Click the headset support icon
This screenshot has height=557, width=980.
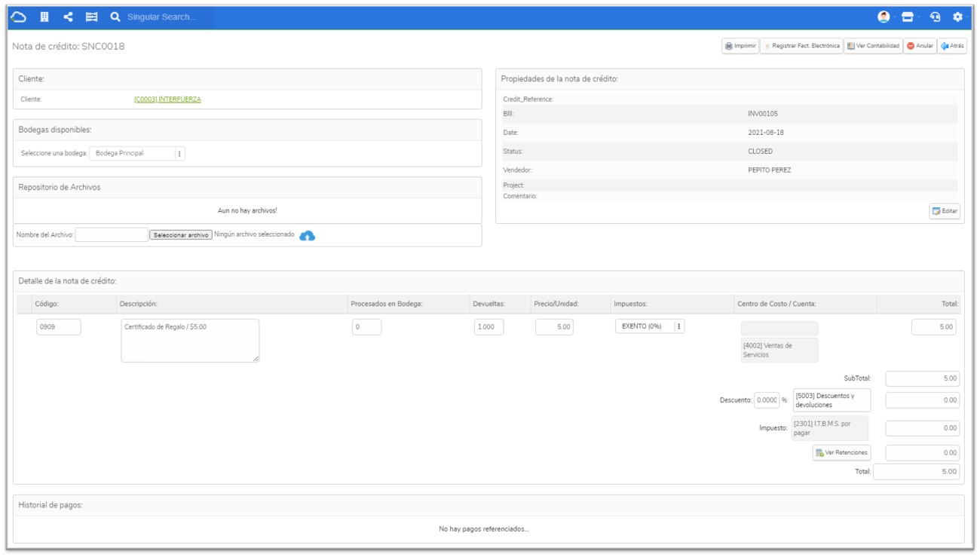point(936,17)
